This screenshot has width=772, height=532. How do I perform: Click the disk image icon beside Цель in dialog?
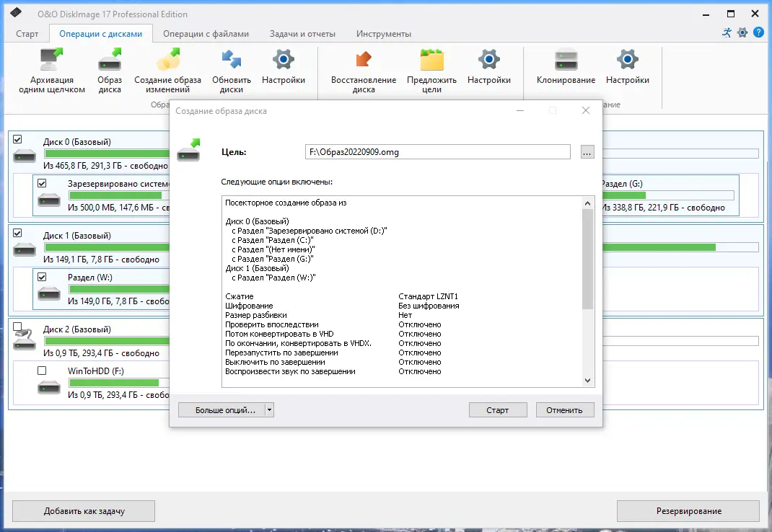[189, 150]
